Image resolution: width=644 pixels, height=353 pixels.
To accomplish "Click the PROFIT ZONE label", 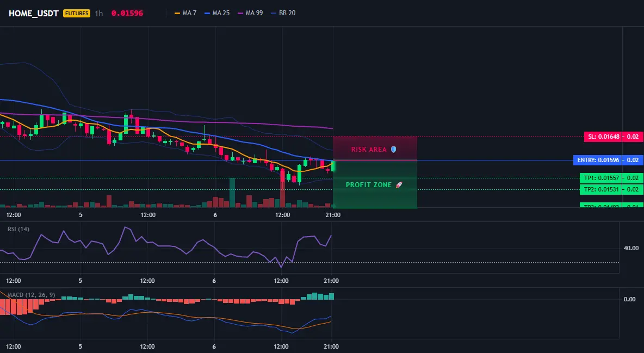I will click(x=368, y=185).
